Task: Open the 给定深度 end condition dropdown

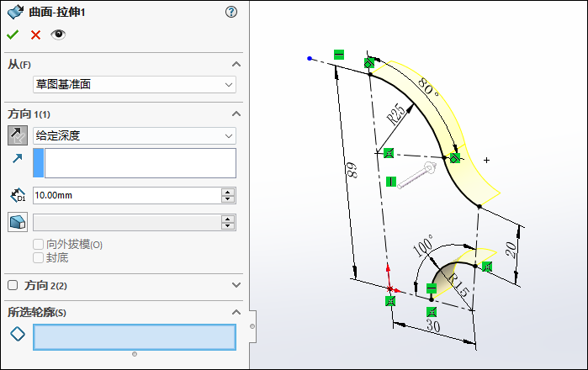Action: click(135, 135)
